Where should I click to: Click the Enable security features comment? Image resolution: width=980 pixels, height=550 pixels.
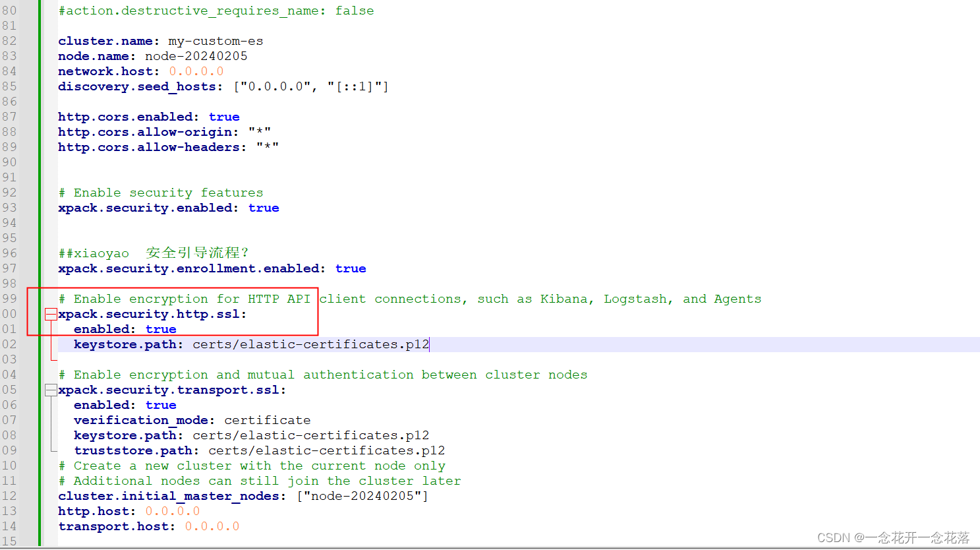click(160, 192)
